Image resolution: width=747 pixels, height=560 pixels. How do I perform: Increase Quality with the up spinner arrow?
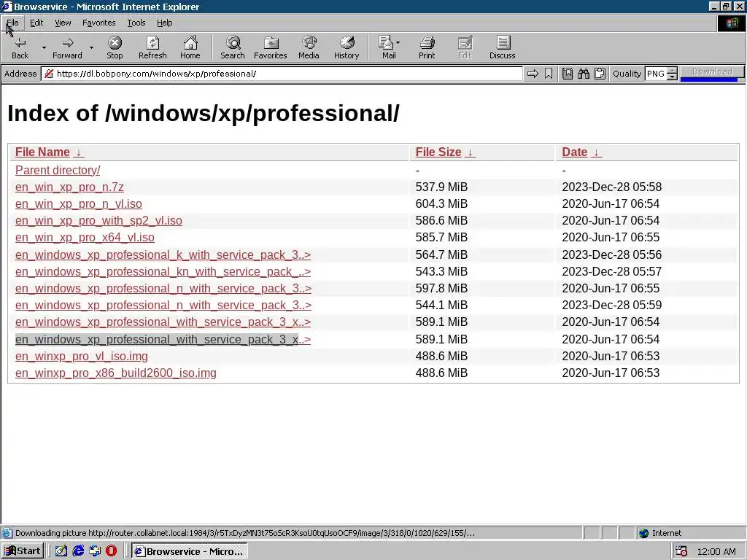point(672,71)
